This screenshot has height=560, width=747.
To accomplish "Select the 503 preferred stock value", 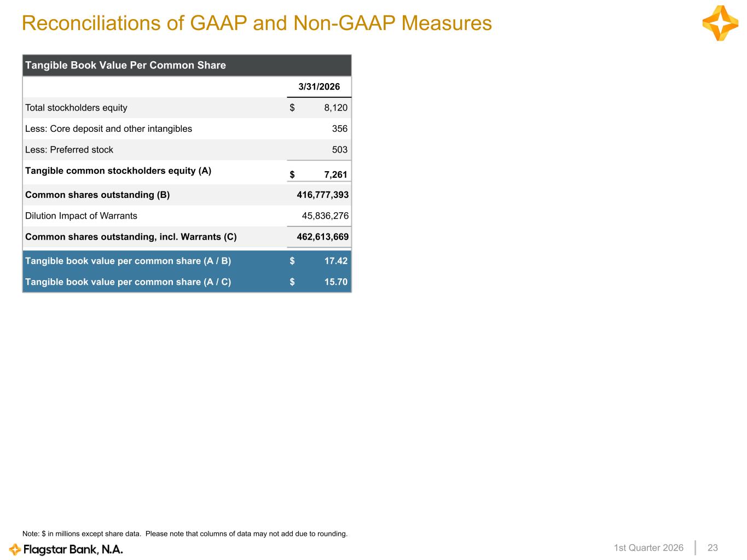I will (x=339, y=150).
